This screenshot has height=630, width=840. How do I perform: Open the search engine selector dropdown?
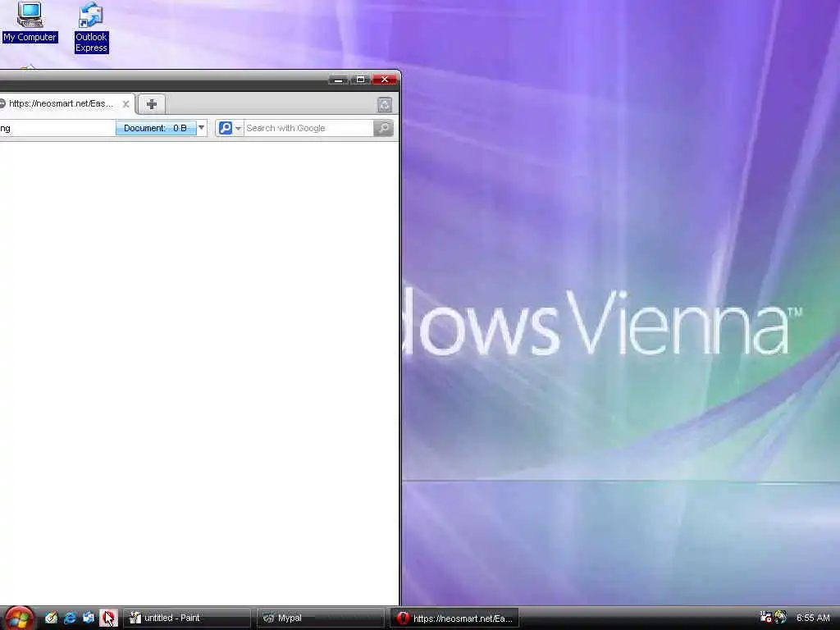click(239, 129)
